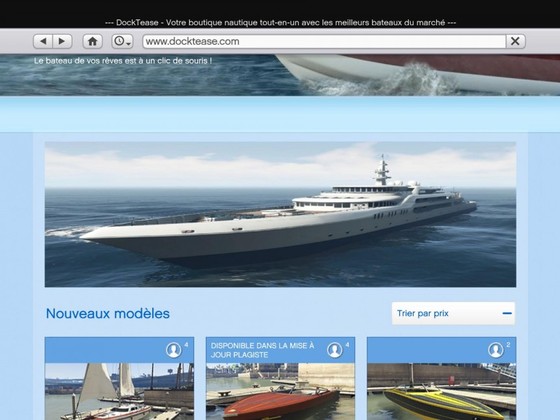Select the player icon on the red speedboat card
The height and width of the screenshot is (420, 560).
pyautogui.click(x=335, y=350)
